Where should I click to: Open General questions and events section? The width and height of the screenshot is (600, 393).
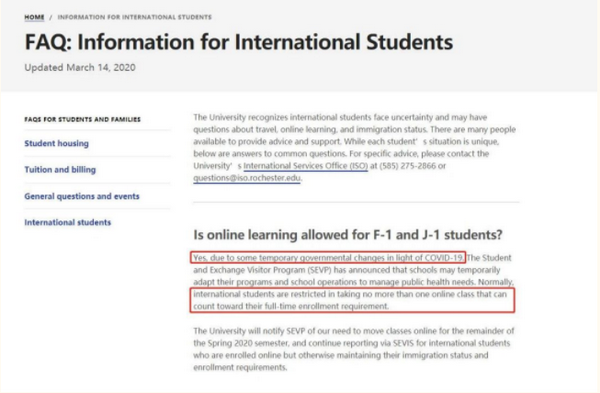[x=82, y=196]
